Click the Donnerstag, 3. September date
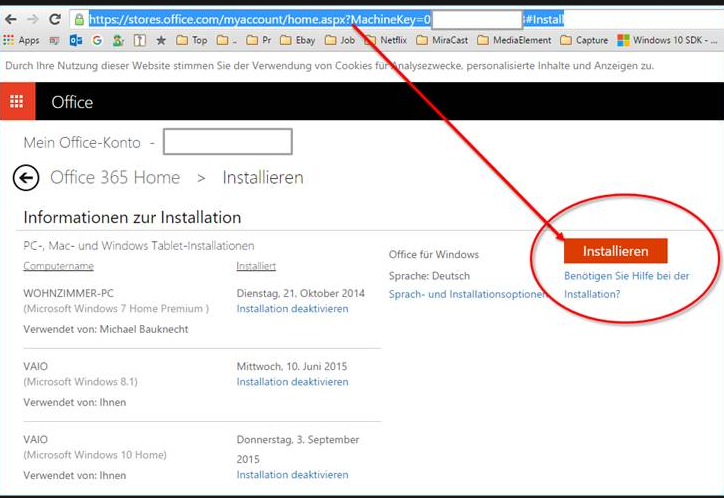The height and width of the screenshot is (498, 724). [298, 449]
